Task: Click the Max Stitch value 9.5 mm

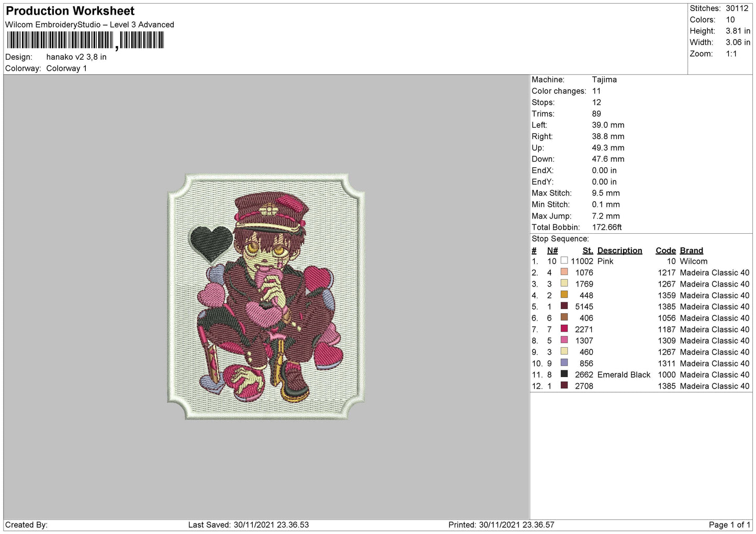Action: click(606, 193)
